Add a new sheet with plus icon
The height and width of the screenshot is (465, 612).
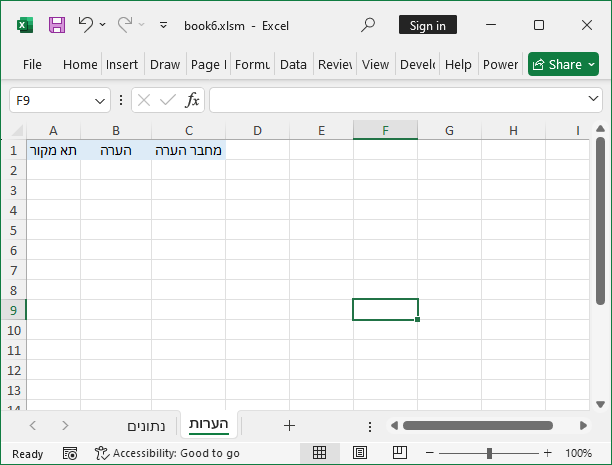[289, 426]
